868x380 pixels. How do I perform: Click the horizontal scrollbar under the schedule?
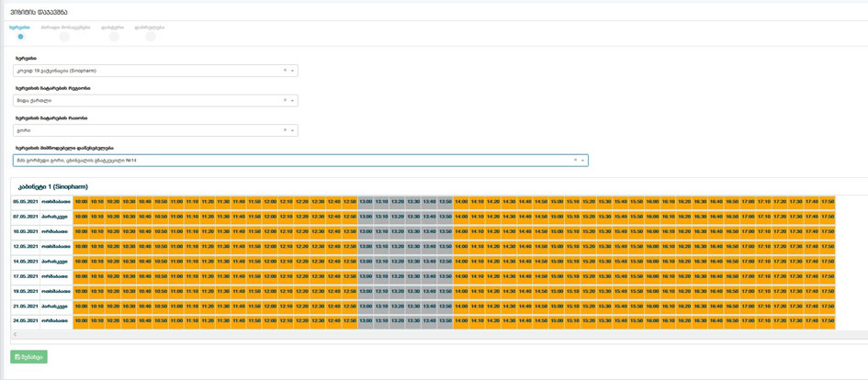(432, 335)
